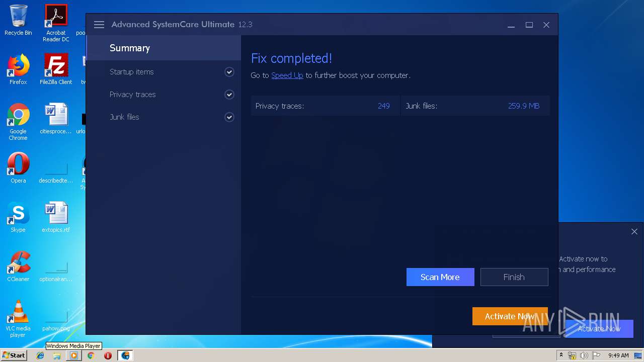This screenshot has height=362, width=644.
Task: Launch Windows Media Player from taskbar
Action: [73, 355]
